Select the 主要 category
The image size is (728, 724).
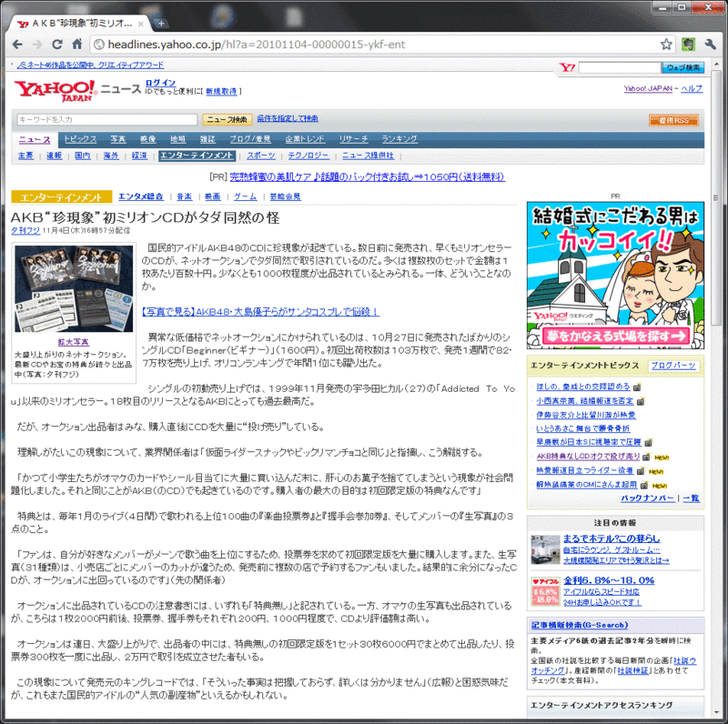click(x=25, y=156)
